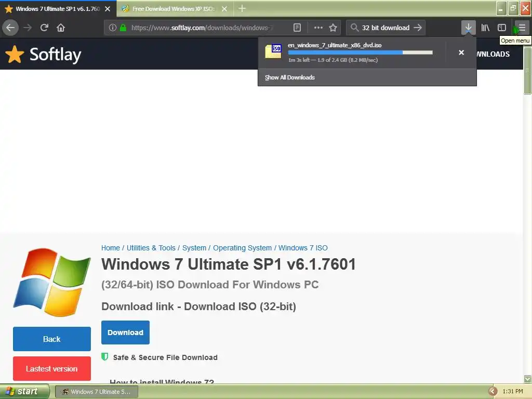Open Operating System breadcrumb link

[x=242, y=248]
